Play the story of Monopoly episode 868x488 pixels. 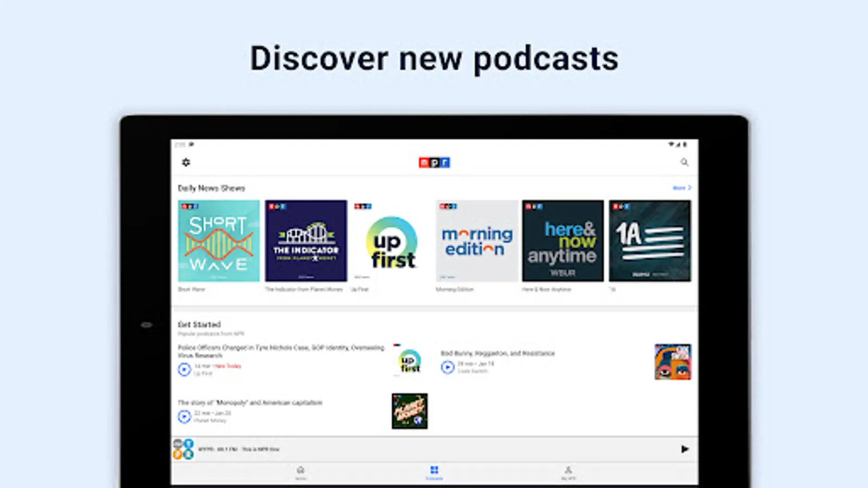click(184, 416)
